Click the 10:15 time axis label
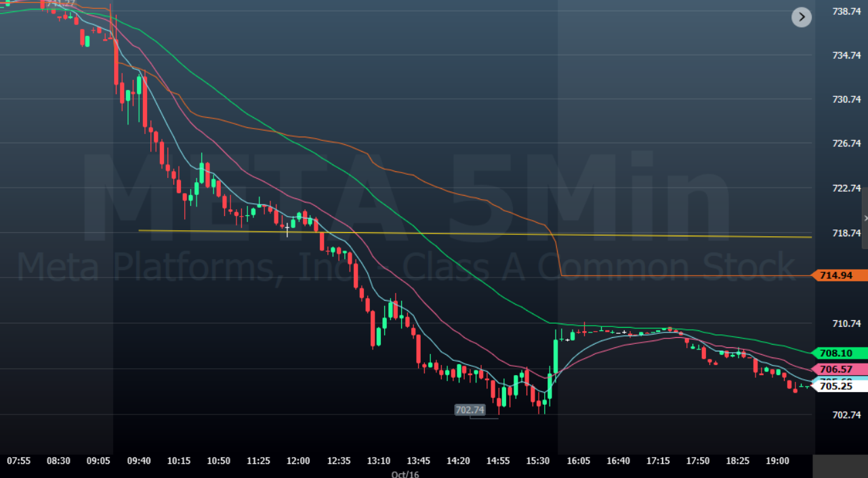This screenshot has width=868, height=478. pyautogui.click(x=178, y=461)
